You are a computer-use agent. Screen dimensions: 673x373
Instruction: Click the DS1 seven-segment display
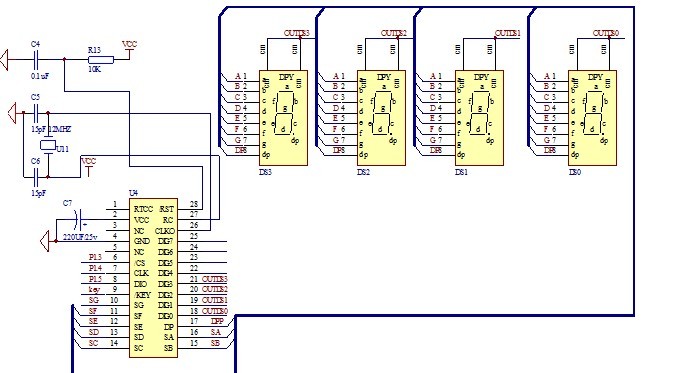point(479,118)
